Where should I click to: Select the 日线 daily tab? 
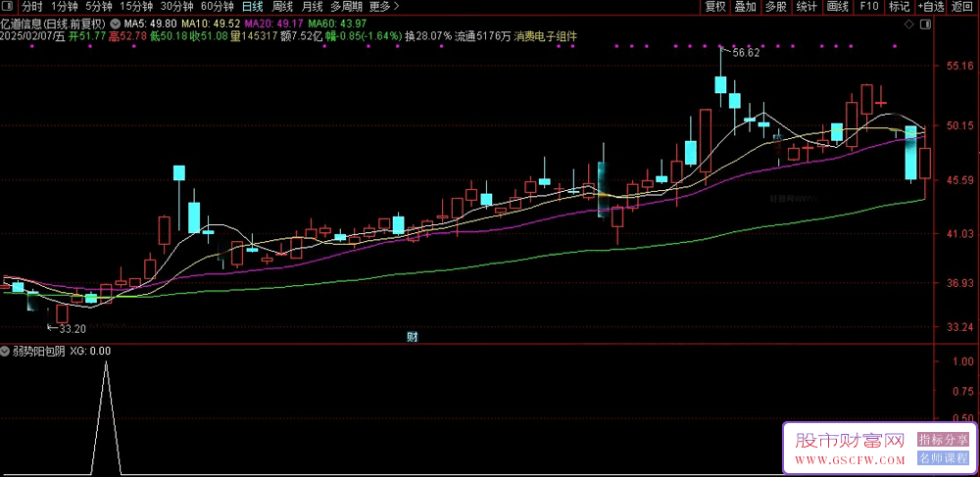pyautogui.click(x=253, y=7)
